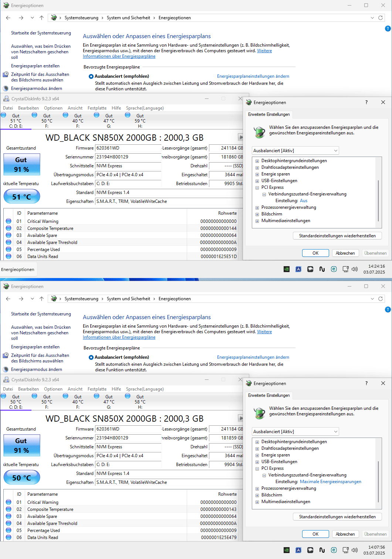392x559 pixels.
Task: Expand Prozessorenergieverwaltung in dialog showing 'Aus'
Action: 257,208
